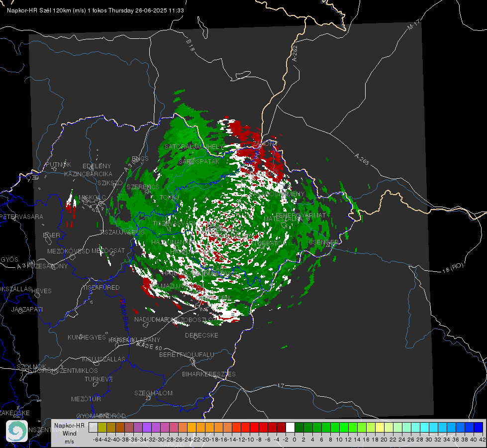Screen dimensions: 487x448
Task: Click the MÁTÉSZALKA city label
Action: point(283,219)
